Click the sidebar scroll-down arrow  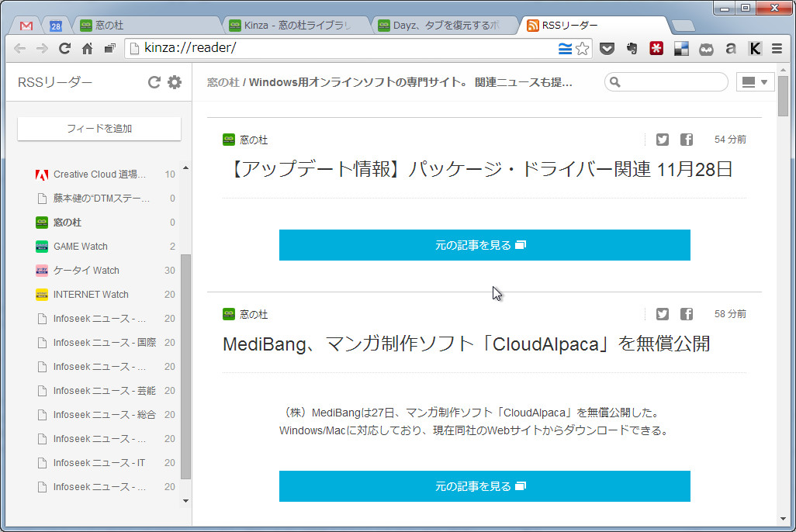point(185,500)
